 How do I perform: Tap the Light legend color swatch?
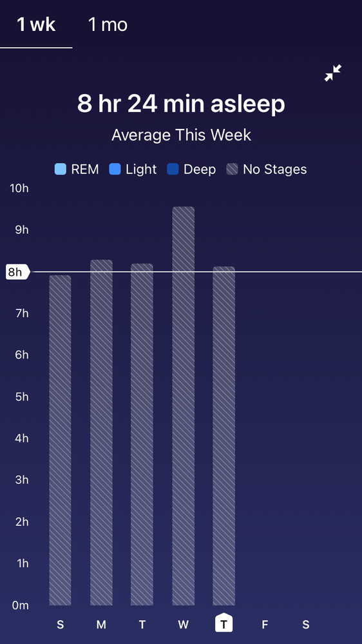coord(115,169)
